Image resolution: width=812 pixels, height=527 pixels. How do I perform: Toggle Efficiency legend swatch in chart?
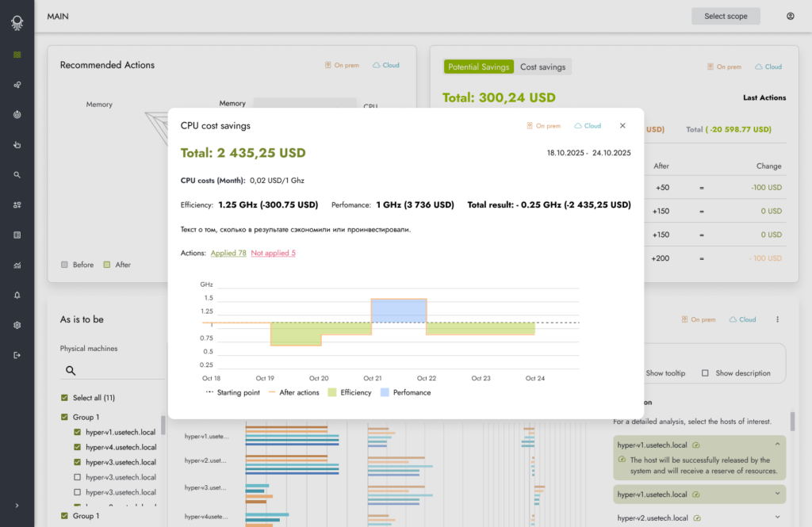(x=332, y=392)
